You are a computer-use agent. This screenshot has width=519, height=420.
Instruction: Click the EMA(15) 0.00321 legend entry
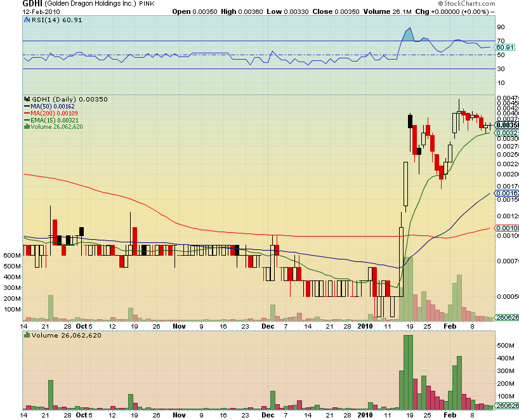[x=55, y=120]
